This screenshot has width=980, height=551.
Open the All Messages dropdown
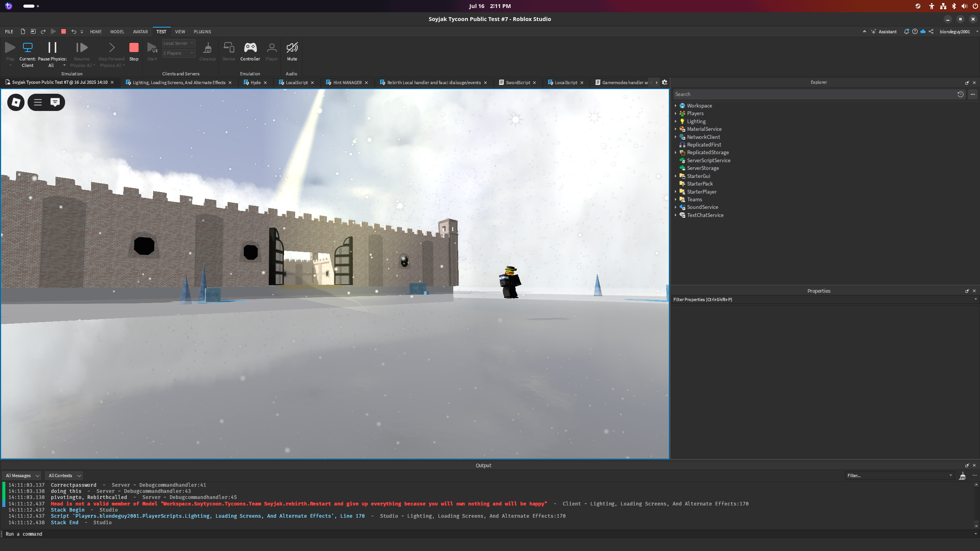click(22, 476)
